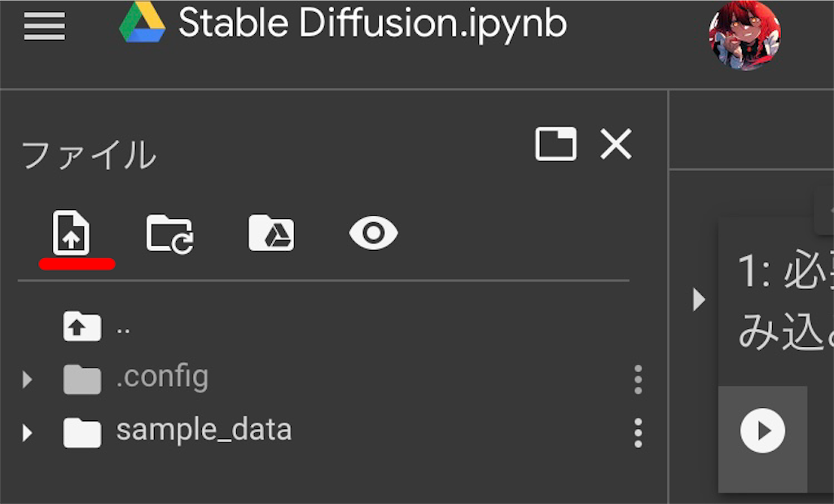Image resolution: width=834 pixels, height=504 pixels.
Task: Select the .config folder name
Action: (162, 377)
